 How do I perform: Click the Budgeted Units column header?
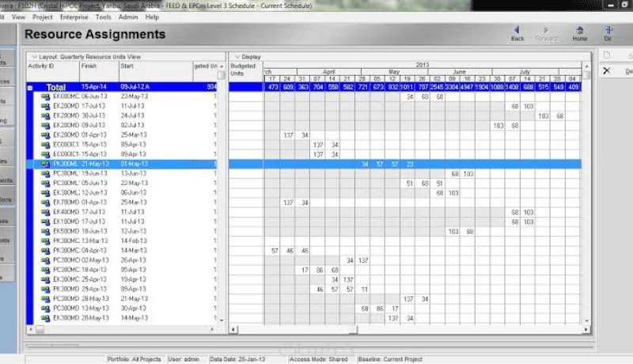tap(206, 66)
